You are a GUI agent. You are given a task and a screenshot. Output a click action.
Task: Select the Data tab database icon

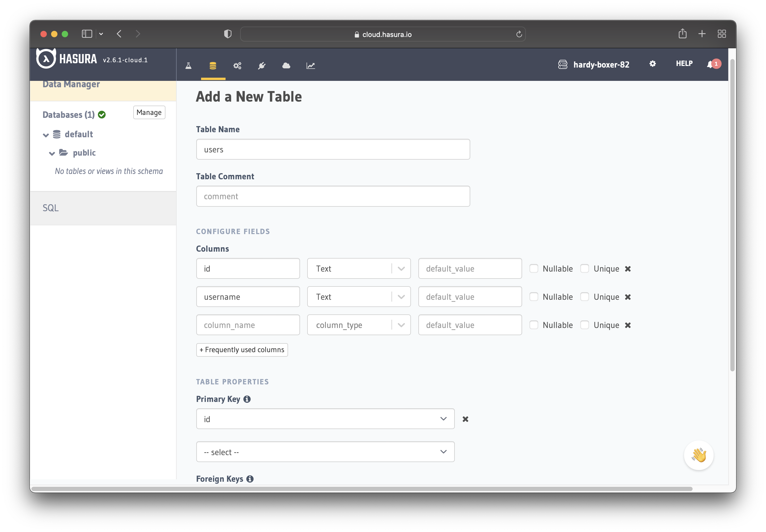(x=213, y=66)
